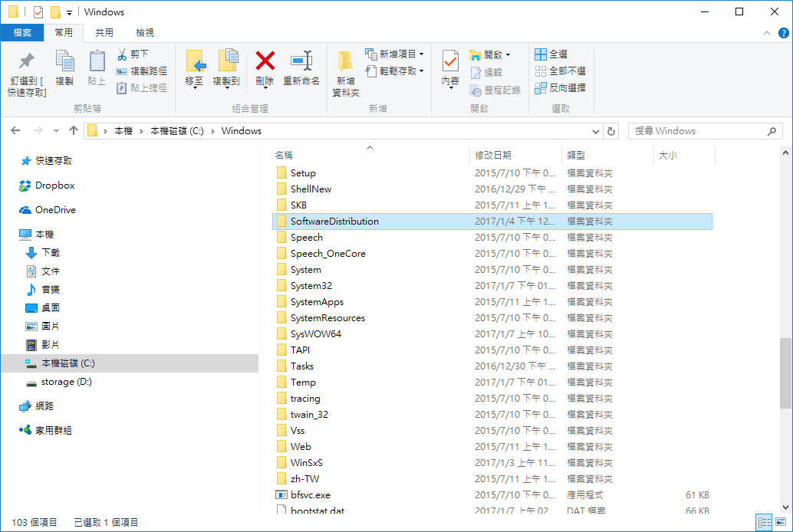The width and height of the screenshot is (793, 532).
Task: Click the Pin to Quick access icon
Action: 26,61
